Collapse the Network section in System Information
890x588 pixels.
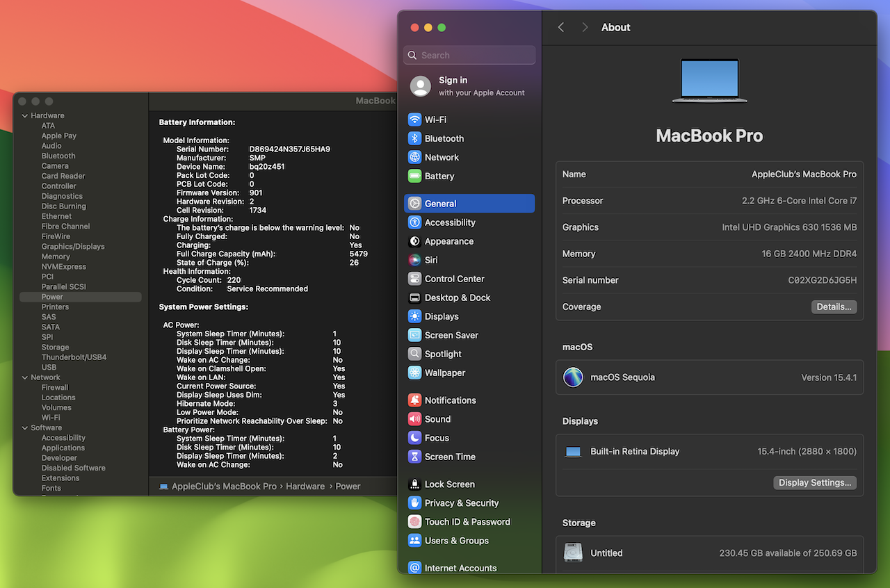25,377
